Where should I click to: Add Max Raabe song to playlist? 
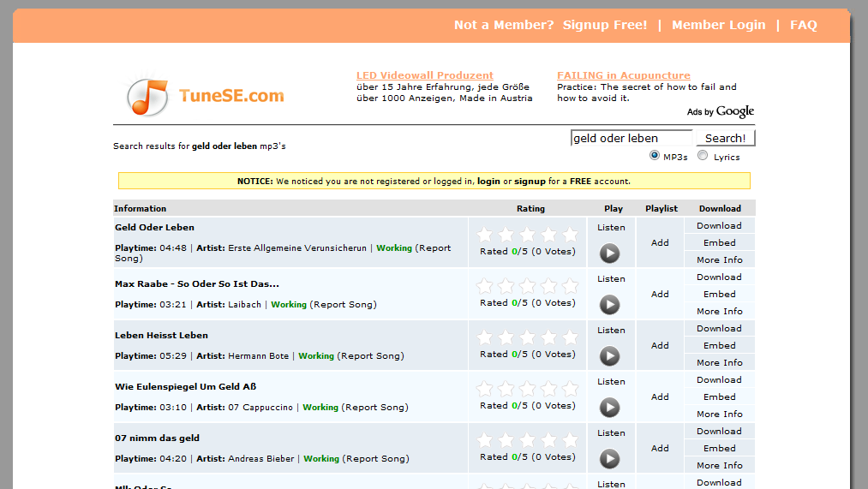click(660, 295)
